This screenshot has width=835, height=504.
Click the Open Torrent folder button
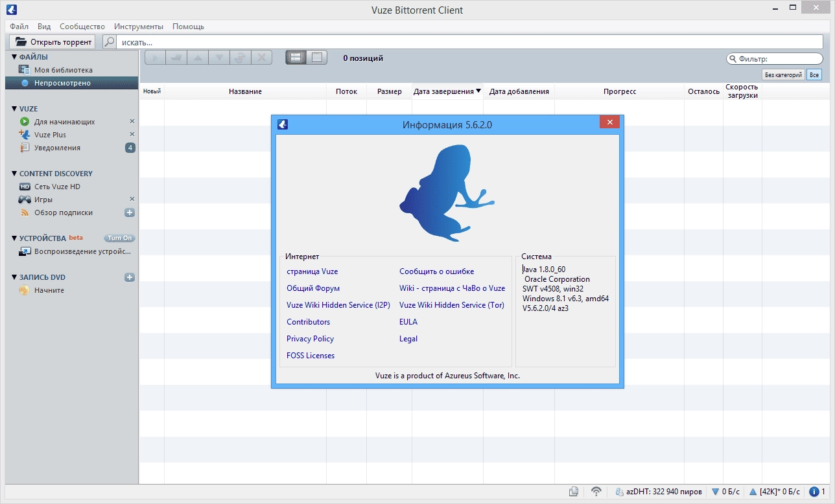coord(52,42)
